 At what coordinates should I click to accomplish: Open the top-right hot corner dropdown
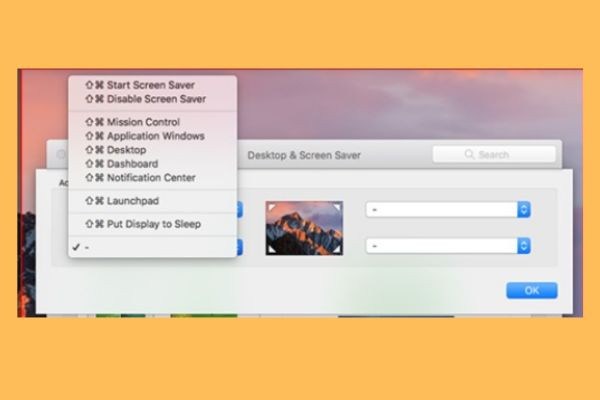click(x=448, y=209)
